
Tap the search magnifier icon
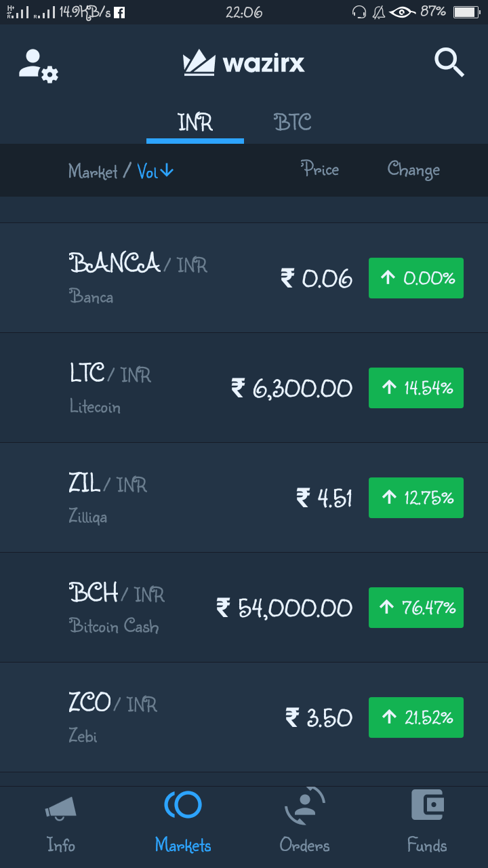click(x=449, y=63)
